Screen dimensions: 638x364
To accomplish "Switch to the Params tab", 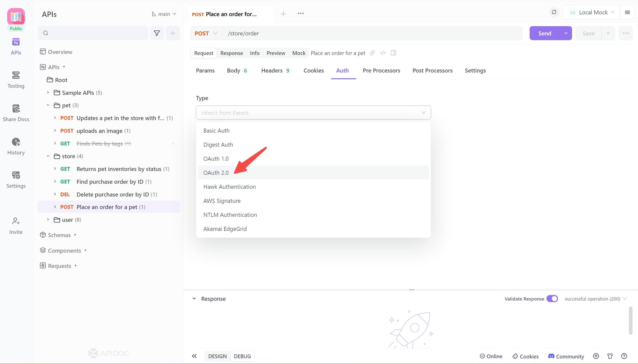I will click(205, 70).
